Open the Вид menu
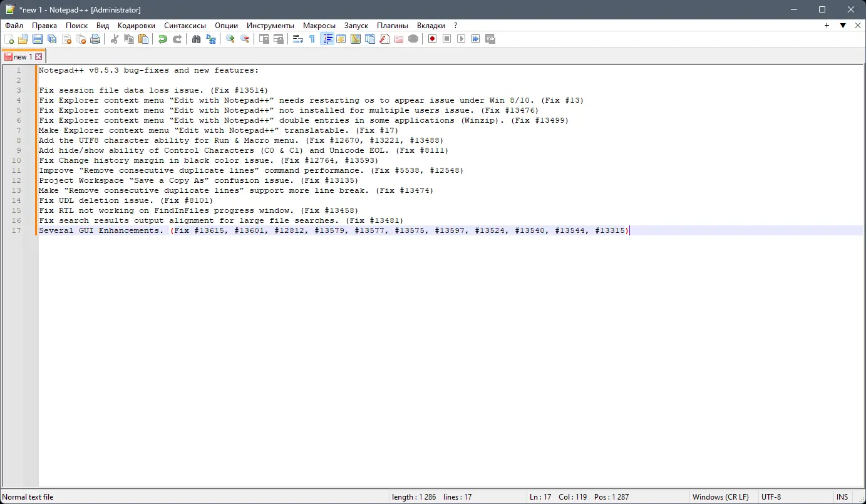Image resolution: width=866 pixels, height=504 pixels. (103, 26)
